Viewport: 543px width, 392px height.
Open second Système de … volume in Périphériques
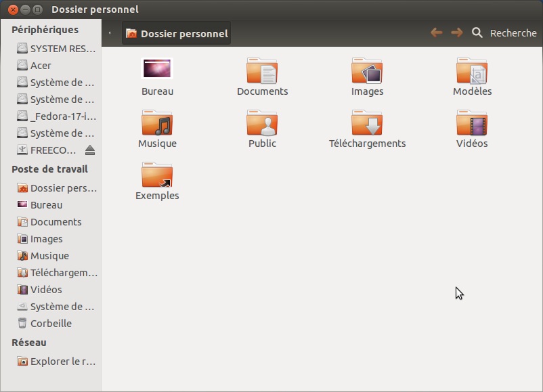click(x=56, y=100)
